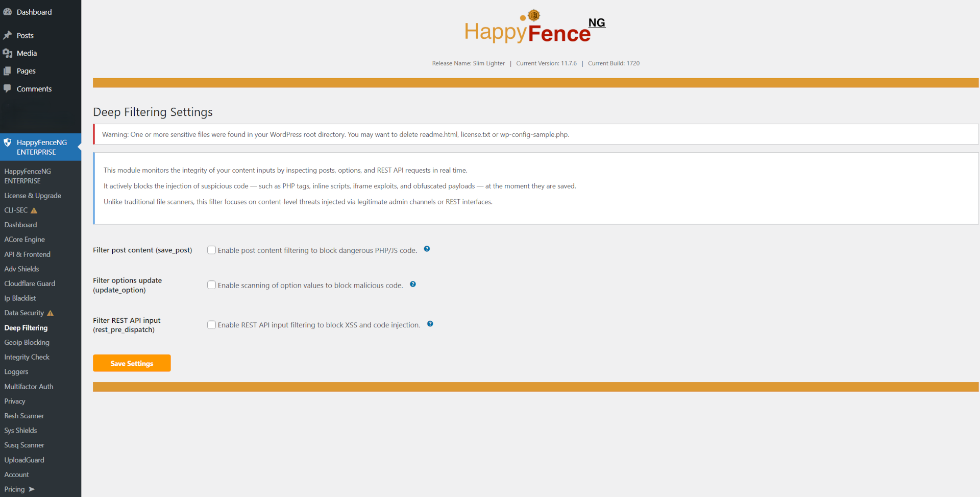
Task: Click 'Filter options update (update_option)' label
Action: (127, 285)
